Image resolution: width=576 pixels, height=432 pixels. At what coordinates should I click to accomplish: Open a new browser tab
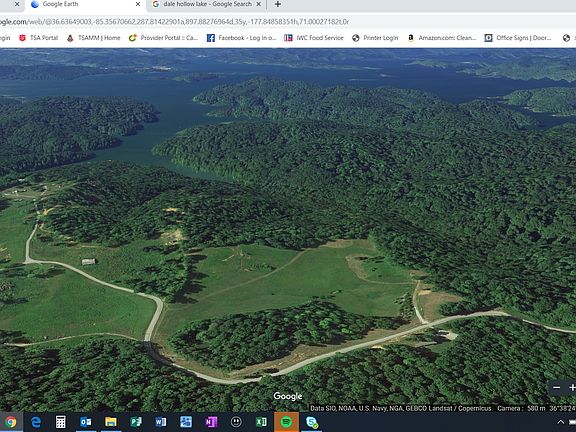[x=278, y=4]
